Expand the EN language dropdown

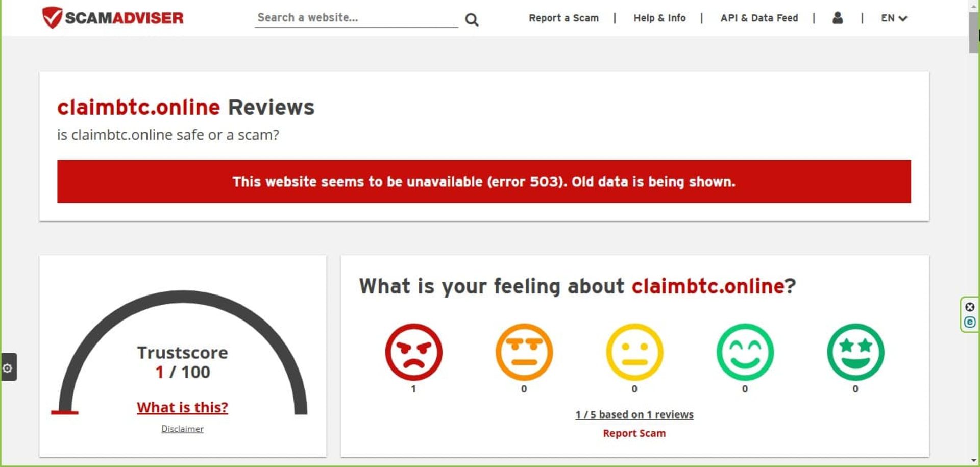click(x=894, y=18)
